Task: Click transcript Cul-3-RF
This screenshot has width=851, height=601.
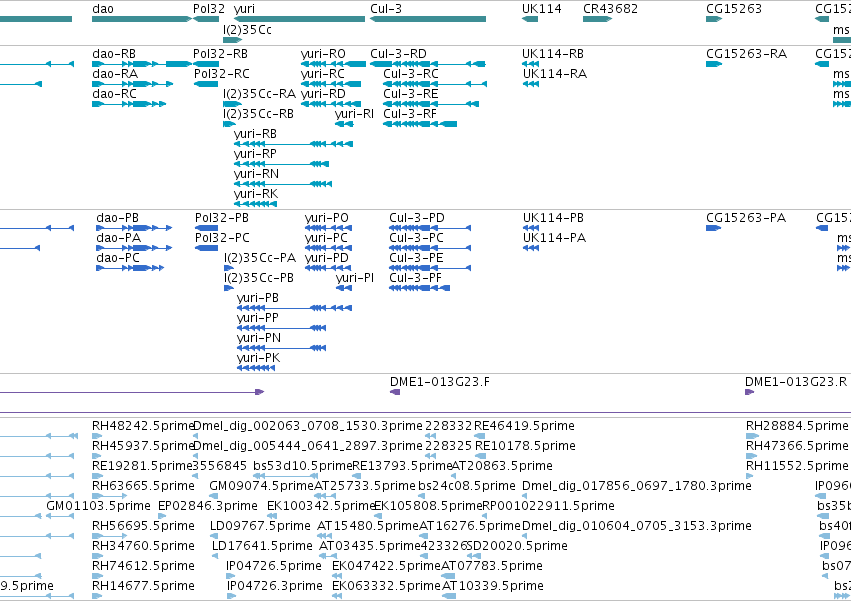Action: [410, 114]
